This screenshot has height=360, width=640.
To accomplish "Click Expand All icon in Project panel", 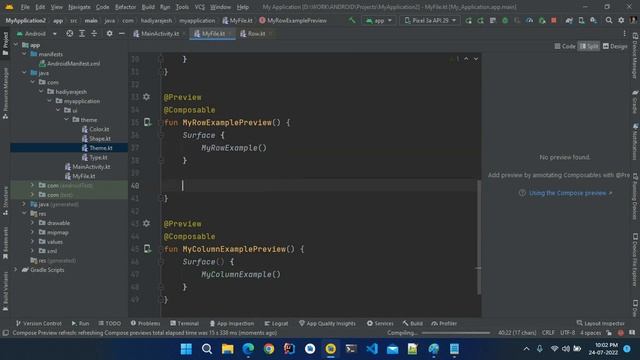I will tap(82, 33).
